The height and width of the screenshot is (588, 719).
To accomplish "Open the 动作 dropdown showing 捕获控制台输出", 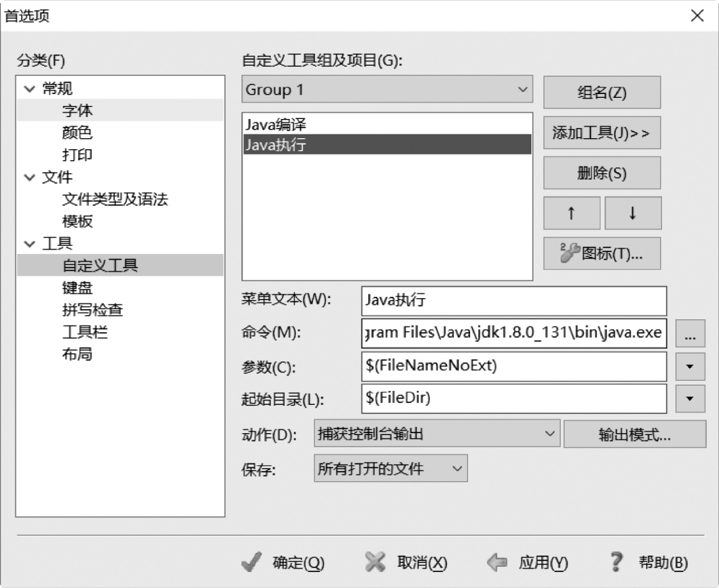I will pyautogui.click(x=437, y=433).
